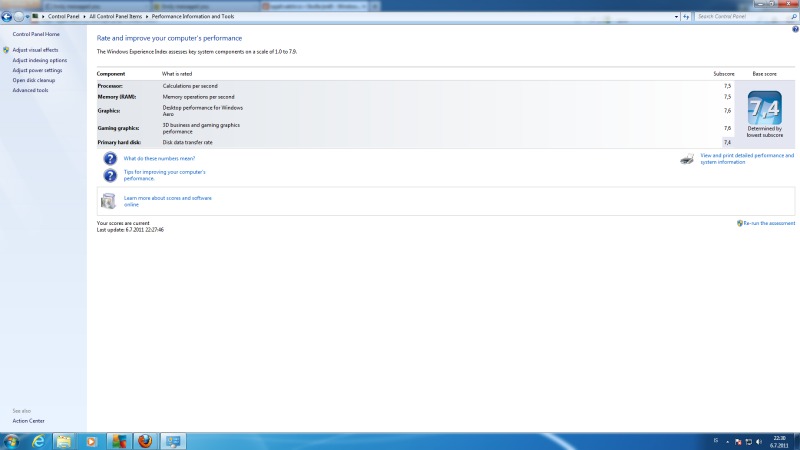Open Control Panel Home in sidebar

[x=36, y=34]
